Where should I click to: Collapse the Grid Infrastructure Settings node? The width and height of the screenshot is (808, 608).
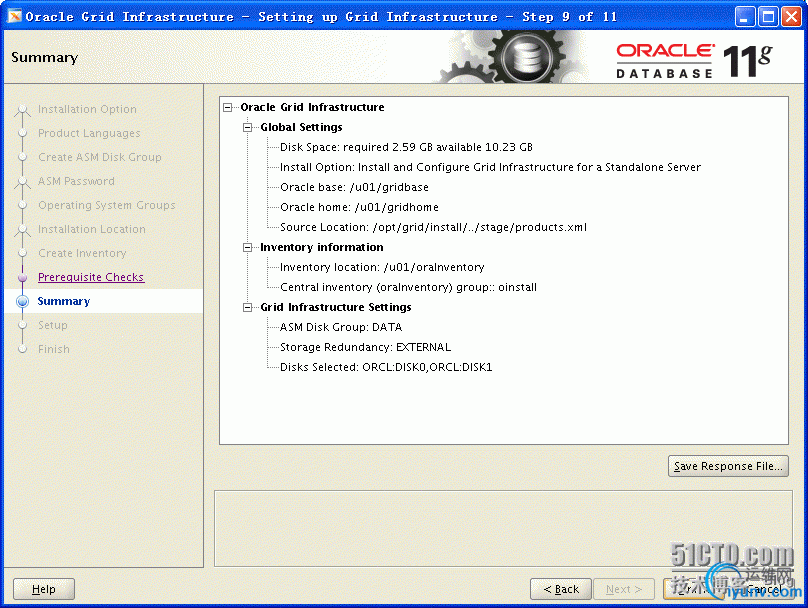click(247, 308)
